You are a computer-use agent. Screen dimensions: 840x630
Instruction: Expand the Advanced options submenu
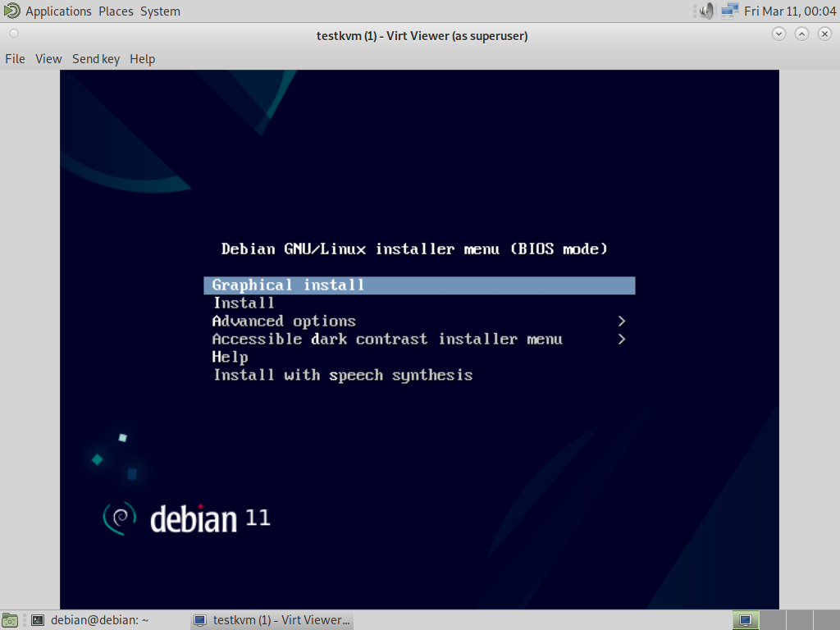pos(284,321)
